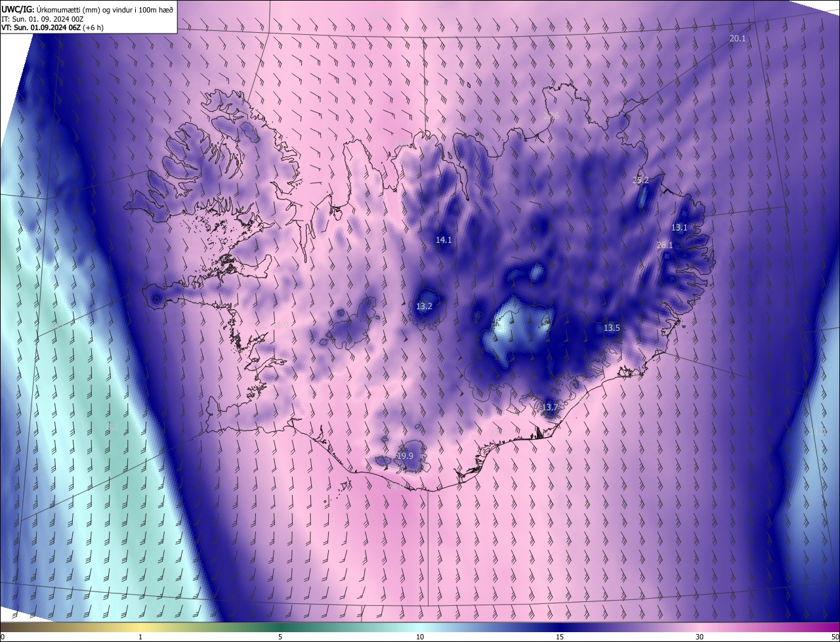Click the 25.2 value label on the map
The image size is (840, 642).
640,181
